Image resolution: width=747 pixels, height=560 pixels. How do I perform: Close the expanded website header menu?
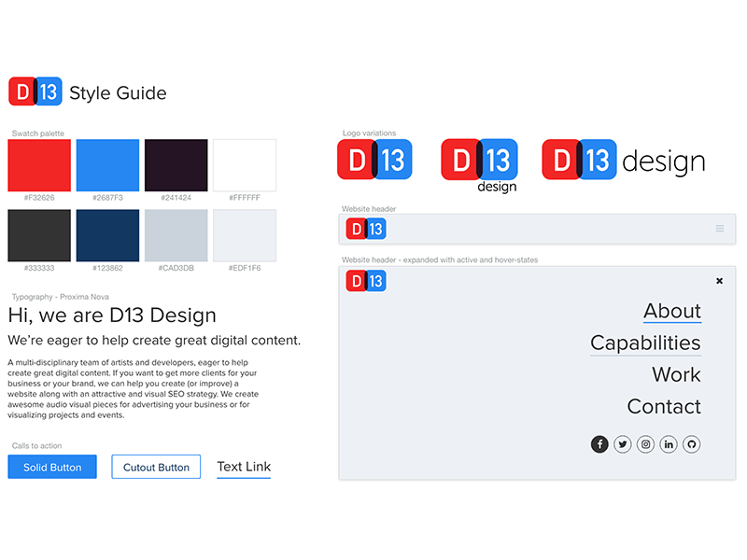[x=719, y=280]
